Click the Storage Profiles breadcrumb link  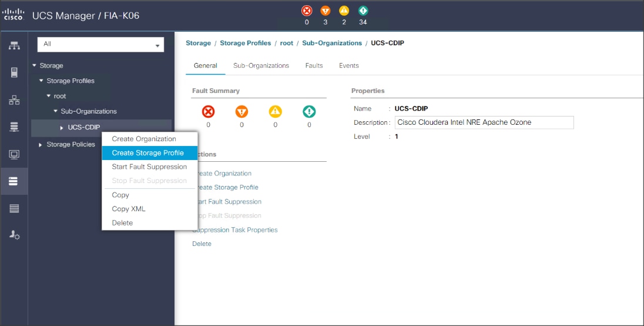pos(246,43)
